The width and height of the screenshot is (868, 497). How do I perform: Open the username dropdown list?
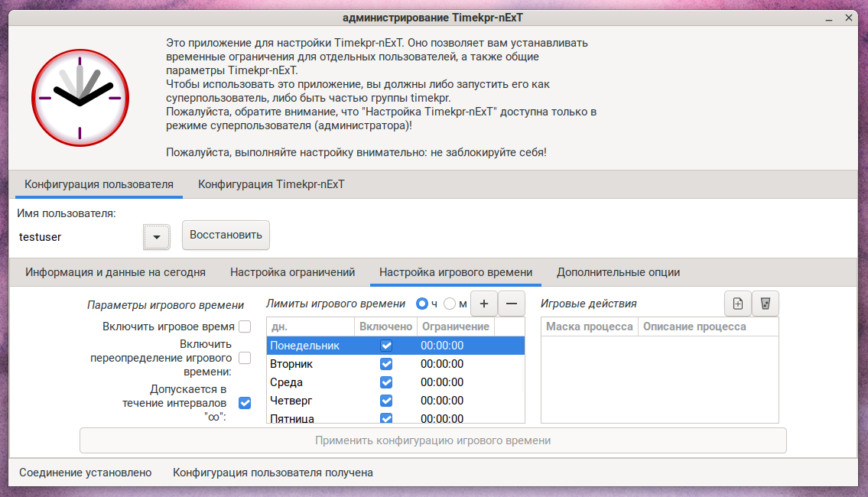click(x=156, y=237)
